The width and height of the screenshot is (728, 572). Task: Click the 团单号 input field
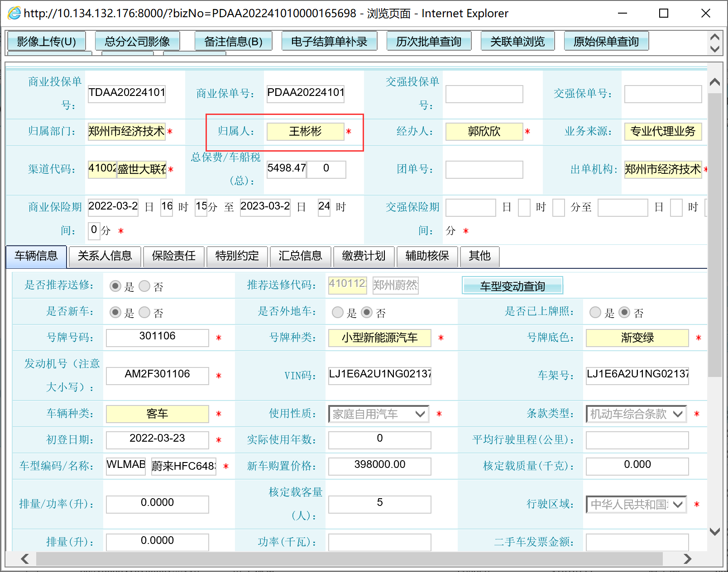click(x=484, y=170)
